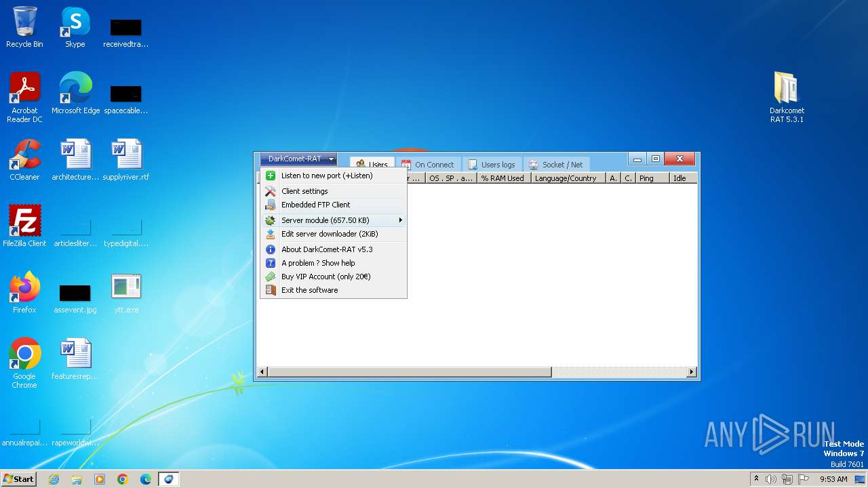Sort by OS . SP . a... column

[x=451, y=178]
